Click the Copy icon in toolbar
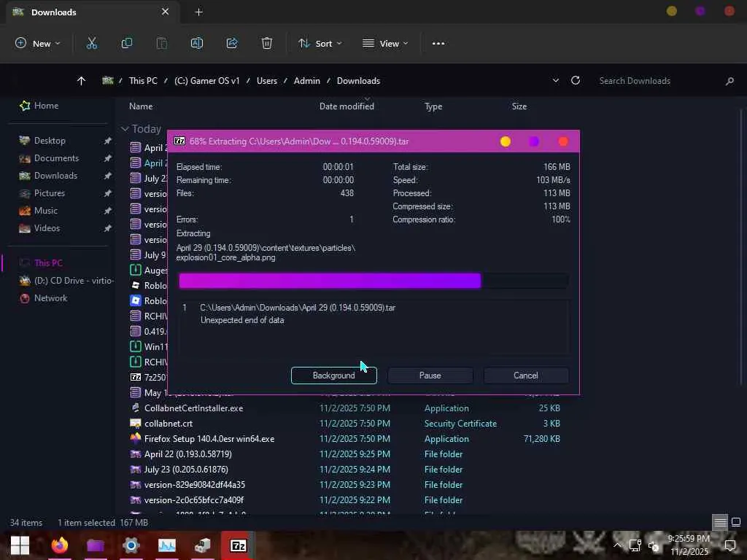The width and height of the screenshot is (747, 560). click(x=127, y=43)
